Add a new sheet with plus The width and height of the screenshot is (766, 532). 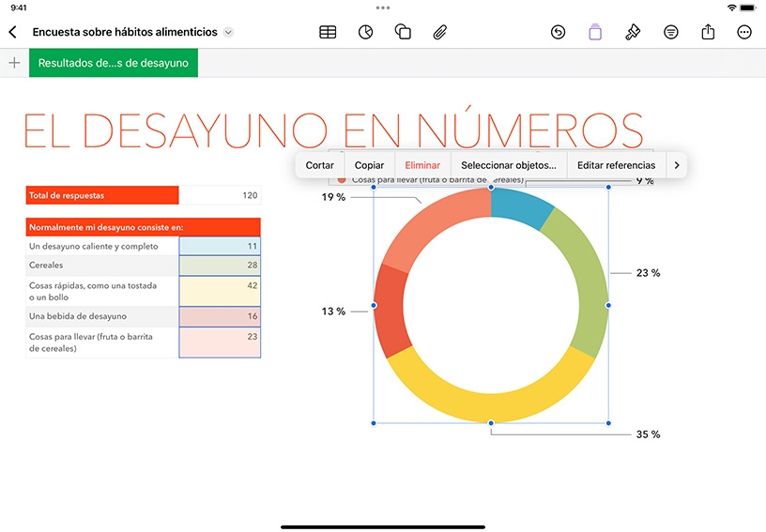click(x=15, y=63)
